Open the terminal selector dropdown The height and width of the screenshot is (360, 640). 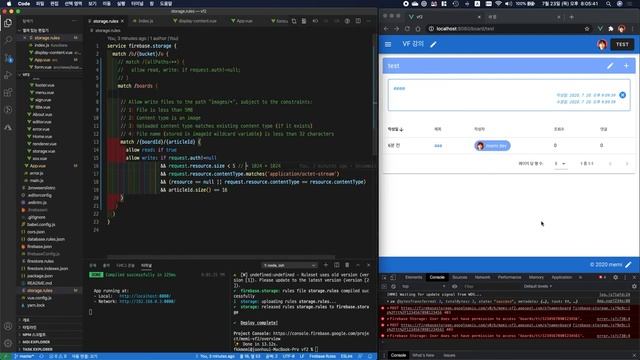289,265
